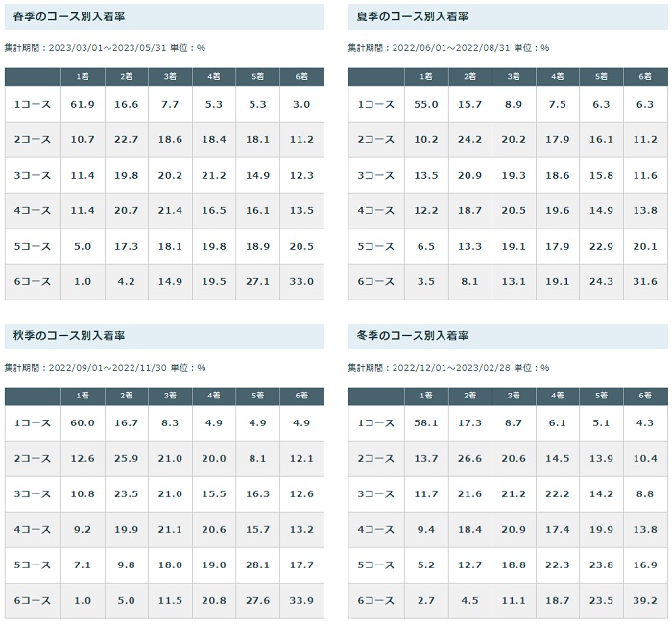The image size is (672, 625).
Task: Click 60.0 value in autumn table
Action: (x=83, y=423)
